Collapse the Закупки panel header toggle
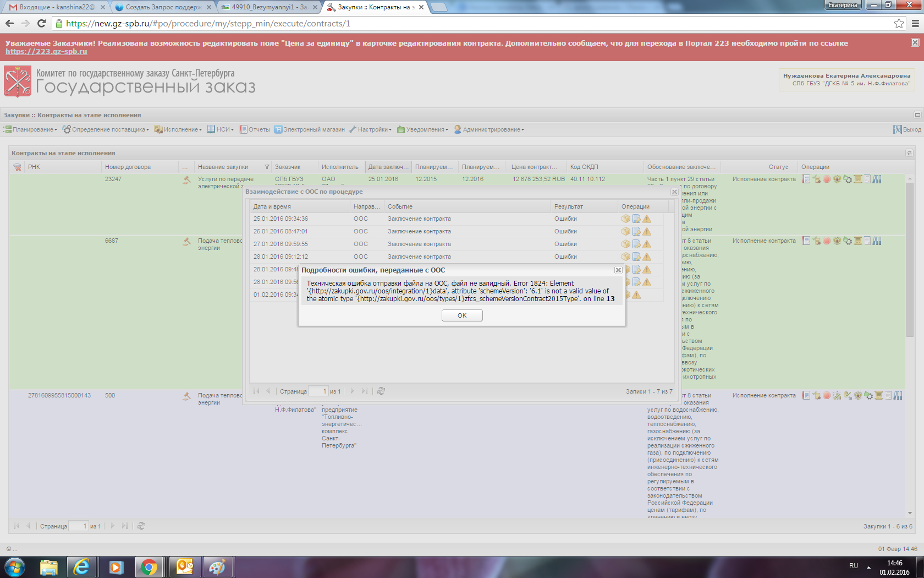 coord(917,115)
